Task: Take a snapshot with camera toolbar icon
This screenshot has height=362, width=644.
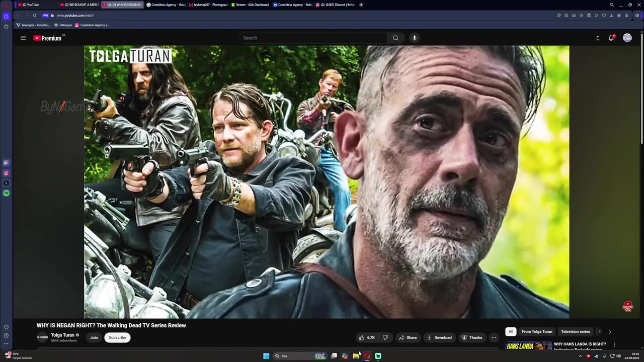Action: tap(574, 15)
